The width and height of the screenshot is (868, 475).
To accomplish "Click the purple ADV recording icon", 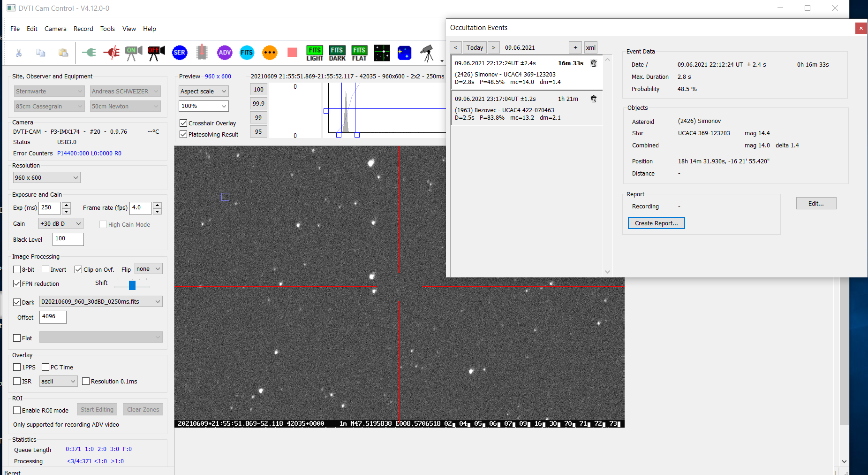I will tap(225, 53).
